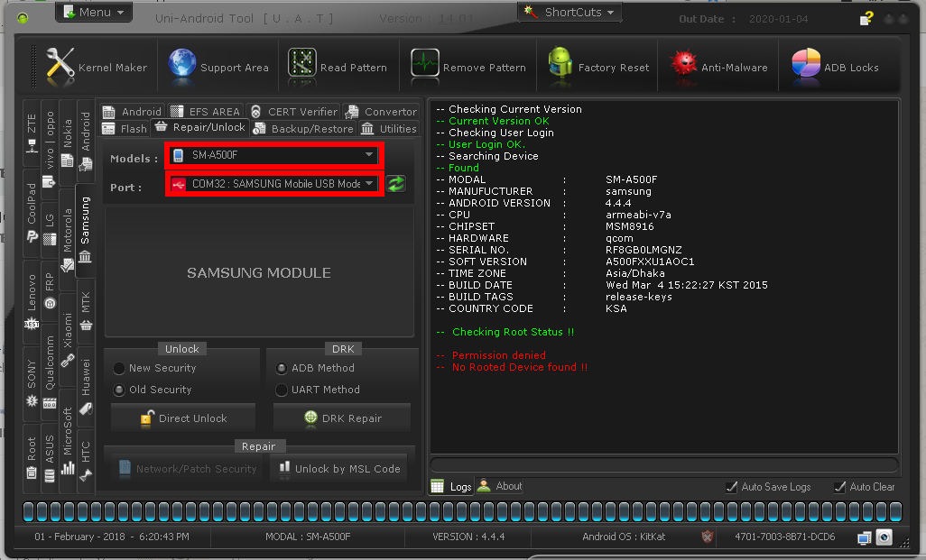
Task: Select New Security unlock option
Action: [x=155, y=368]
